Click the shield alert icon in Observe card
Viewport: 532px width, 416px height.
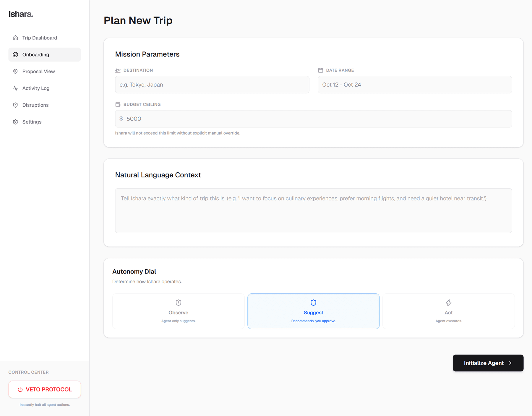(x=179, y=302)
